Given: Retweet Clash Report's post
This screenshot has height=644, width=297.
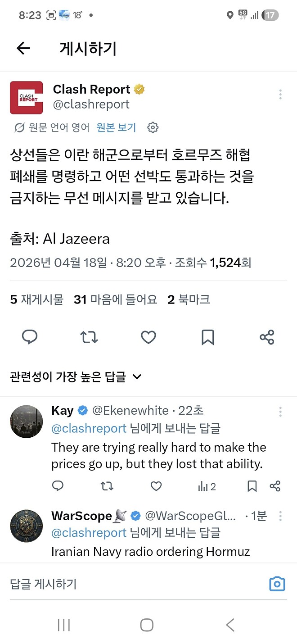Looking at the screenshot, I should tap(89, 337).
